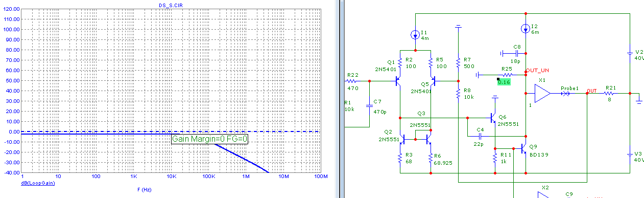Click the Q3 label text
Screen dimensions: 644x198
pos(421,113)
